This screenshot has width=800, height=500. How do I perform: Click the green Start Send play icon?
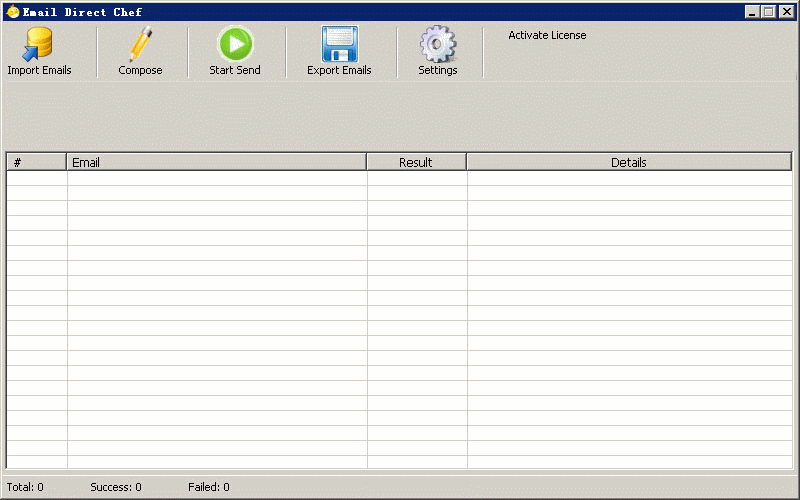(235, 44)
